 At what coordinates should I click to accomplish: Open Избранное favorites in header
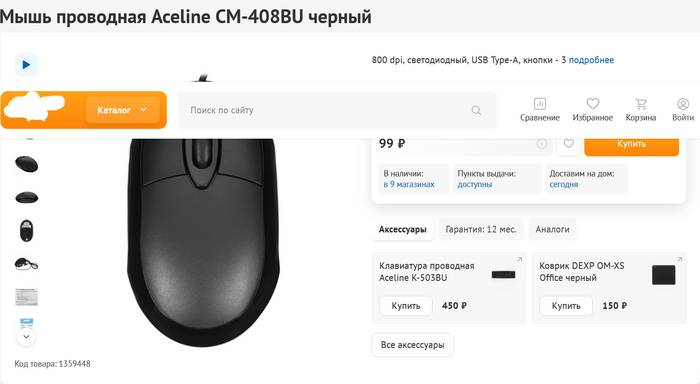[592, 110]
